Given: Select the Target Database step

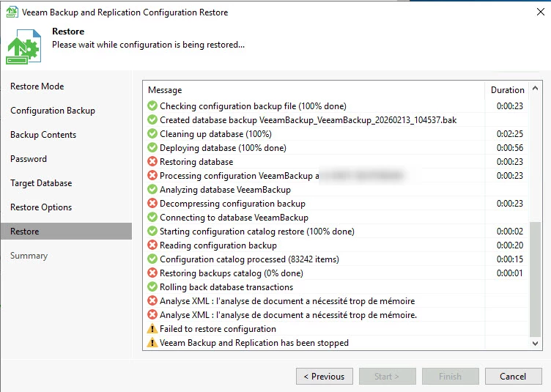Looking at the screenshot, I should [x=41, y=183].
